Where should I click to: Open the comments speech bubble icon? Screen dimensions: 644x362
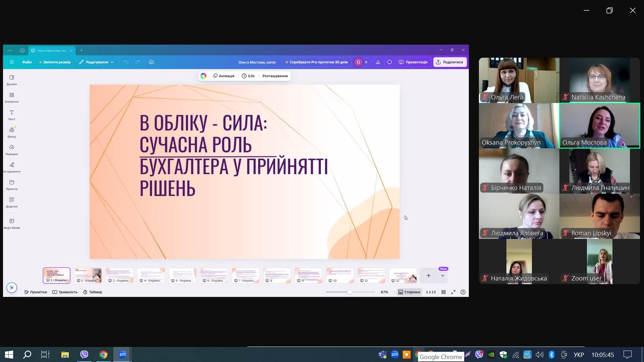pyautogui.click(x=389, y=62)
